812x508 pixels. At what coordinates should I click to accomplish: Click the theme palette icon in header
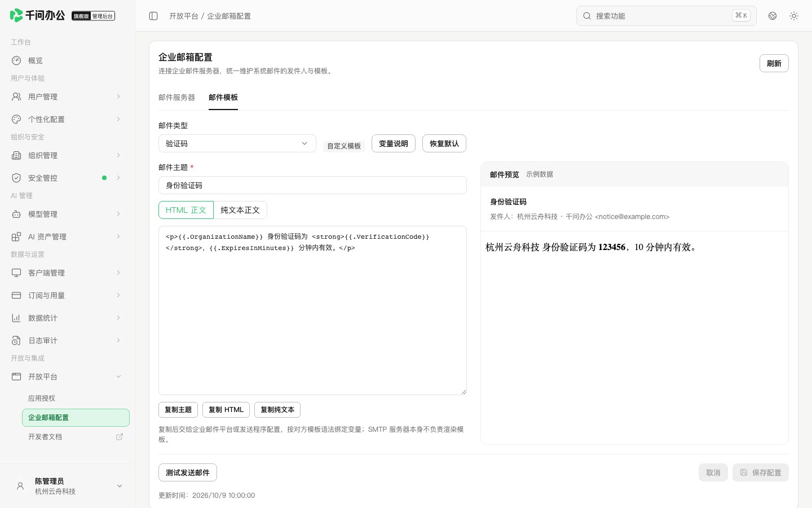point(773,16)
